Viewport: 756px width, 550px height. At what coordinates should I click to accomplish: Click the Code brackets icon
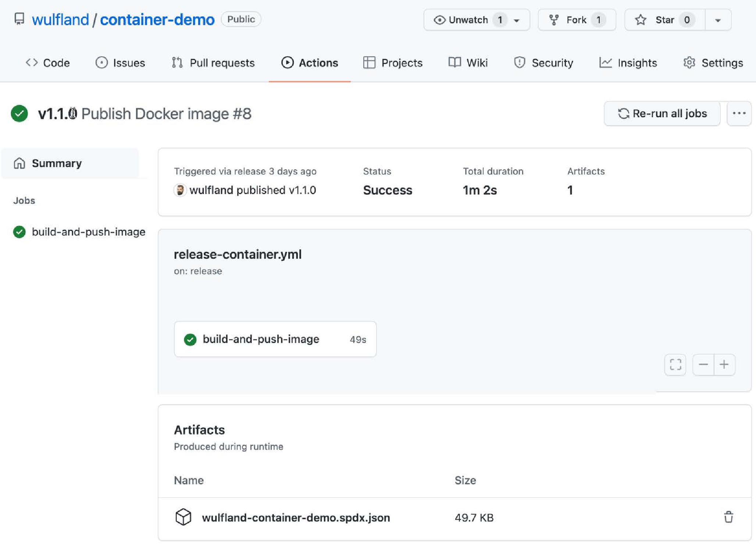[x=32, y=62]
